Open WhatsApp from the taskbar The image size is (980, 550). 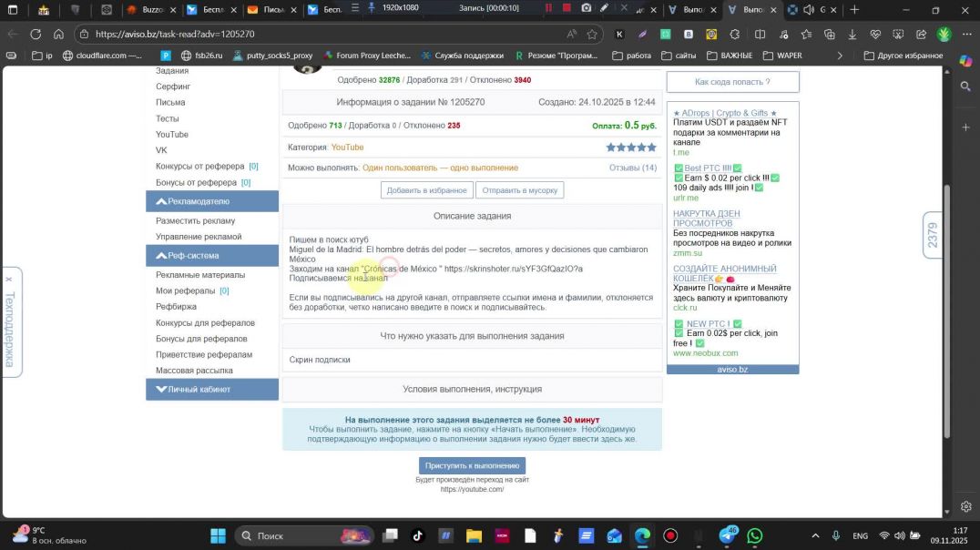click(754, 535)
